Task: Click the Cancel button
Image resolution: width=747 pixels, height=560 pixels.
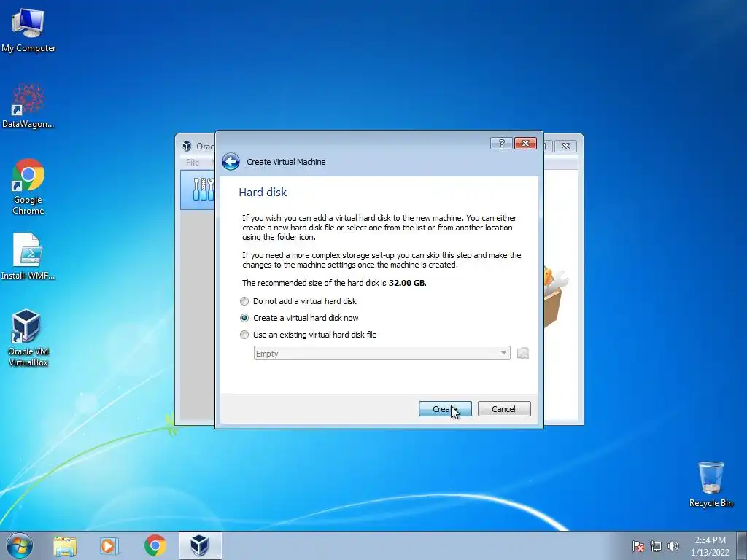Action: 504,409
